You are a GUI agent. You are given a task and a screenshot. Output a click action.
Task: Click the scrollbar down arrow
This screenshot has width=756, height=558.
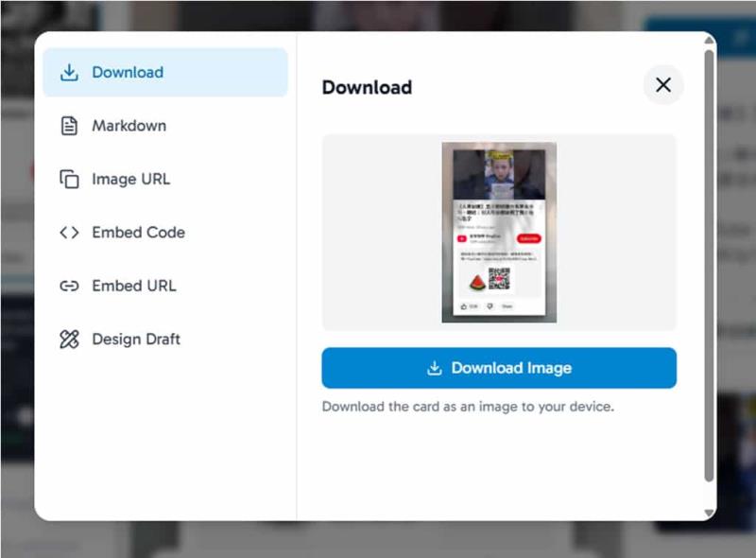pyautogui.click(x=709, y=513)
